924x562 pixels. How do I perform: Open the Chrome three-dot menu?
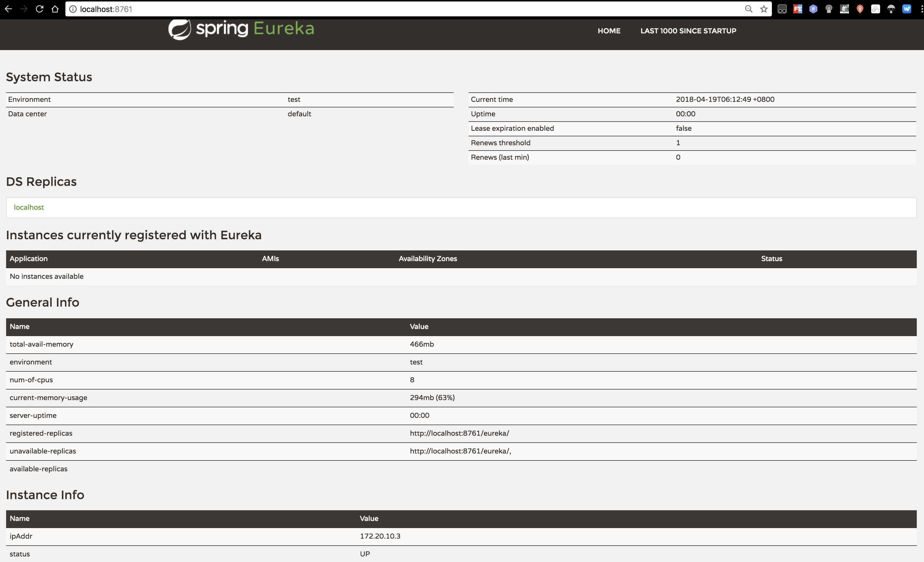pos(922,9)
